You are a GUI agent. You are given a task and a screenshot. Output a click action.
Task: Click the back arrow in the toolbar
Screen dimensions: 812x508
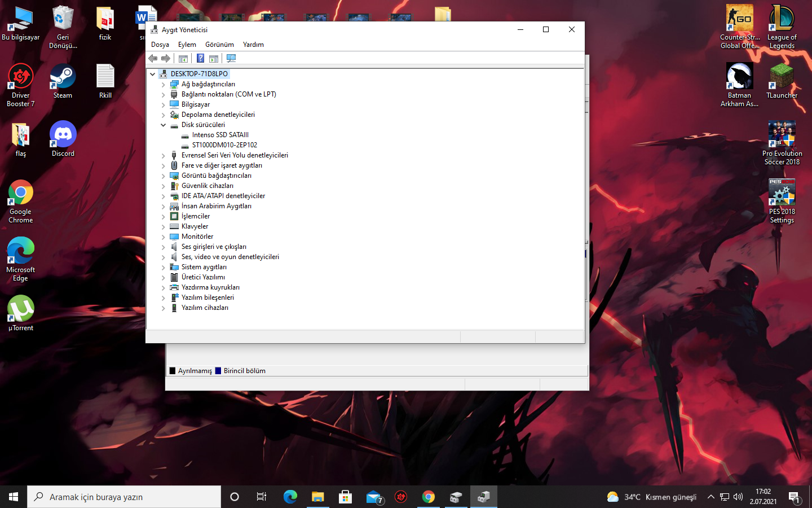tap(153, 58)
